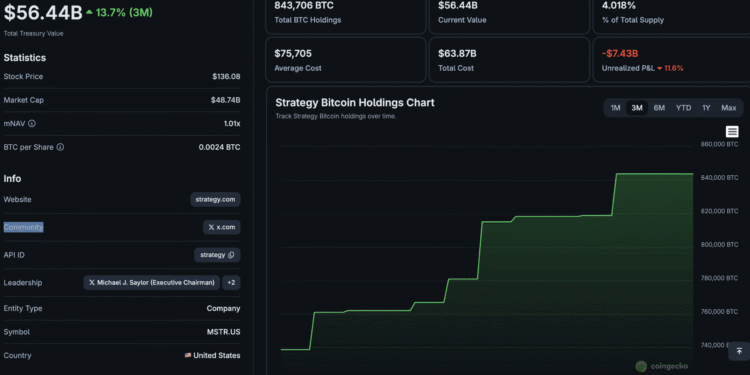
Task: Open the strategy.com website link
Action: pos(215,199)
